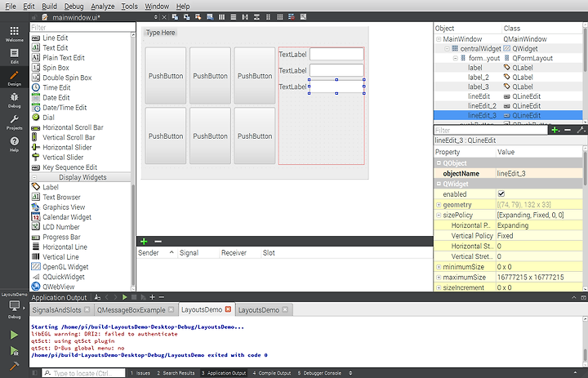Click the Break Layout toolbar icon
This screenshot has height=378, width=588.
click(292, 17)
